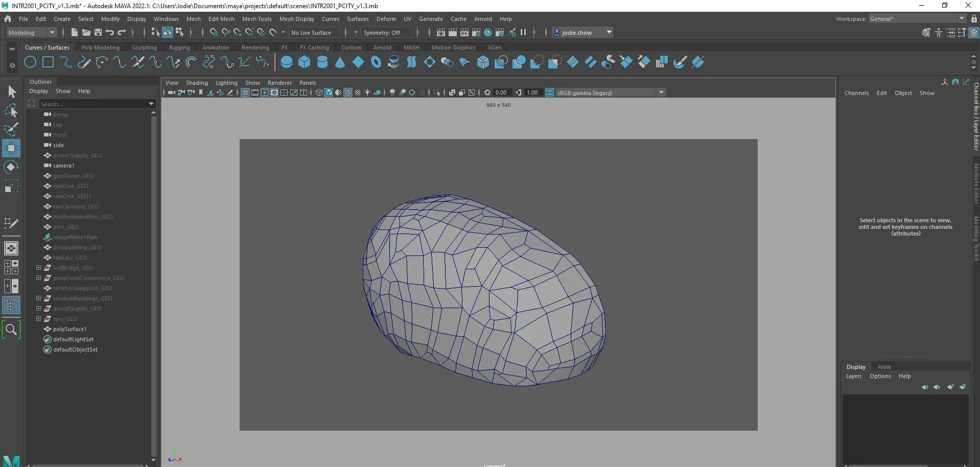Open the Workspace General dropdown

click(917, 18)
